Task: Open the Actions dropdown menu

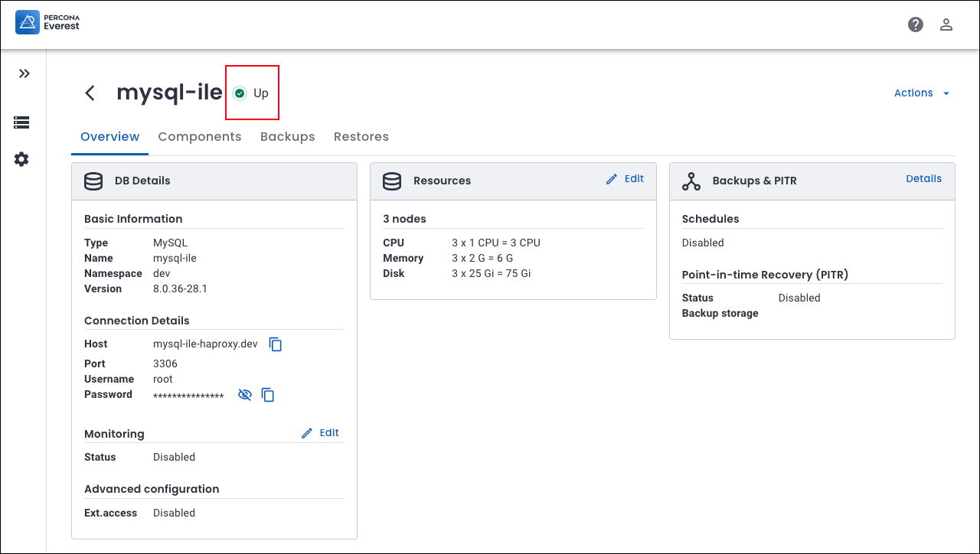Action: click(921, 93)
